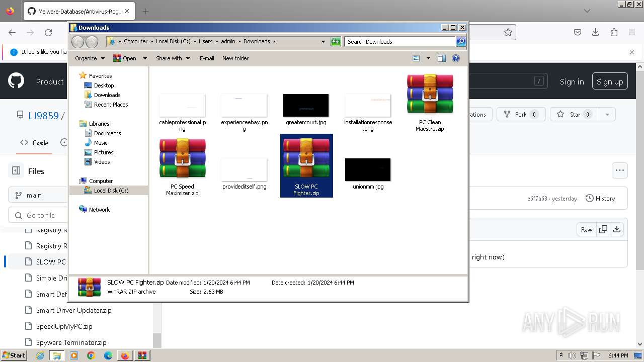Toggle the preview pane icon
This screenshot has height=362, width=644.
[442, 58]
